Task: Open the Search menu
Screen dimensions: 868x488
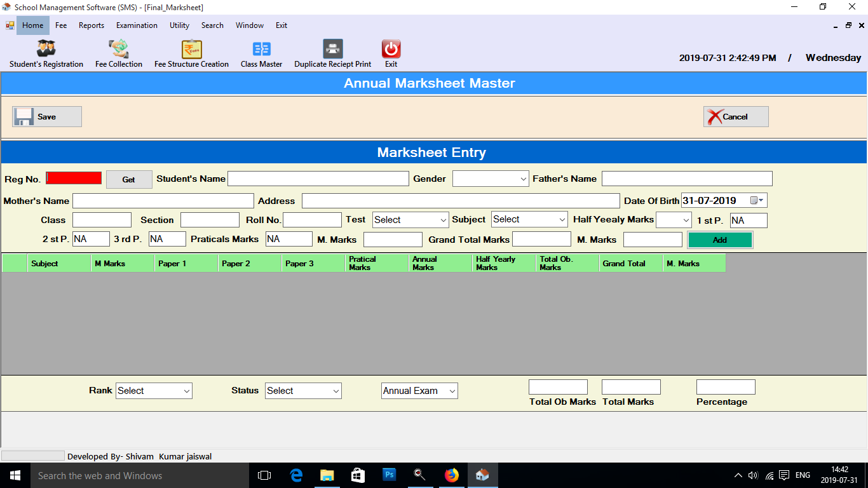Action: [x=212, y=25]
